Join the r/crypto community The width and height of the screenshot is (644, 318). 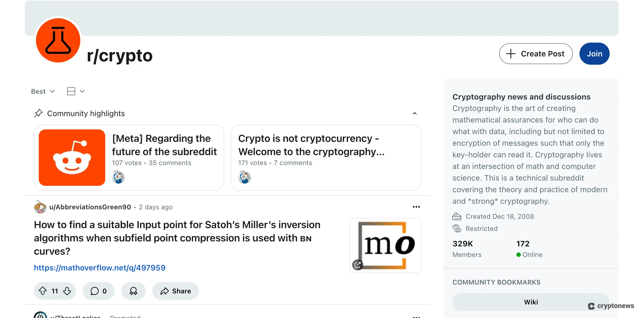pyautogui.click(x=594, y=54)
